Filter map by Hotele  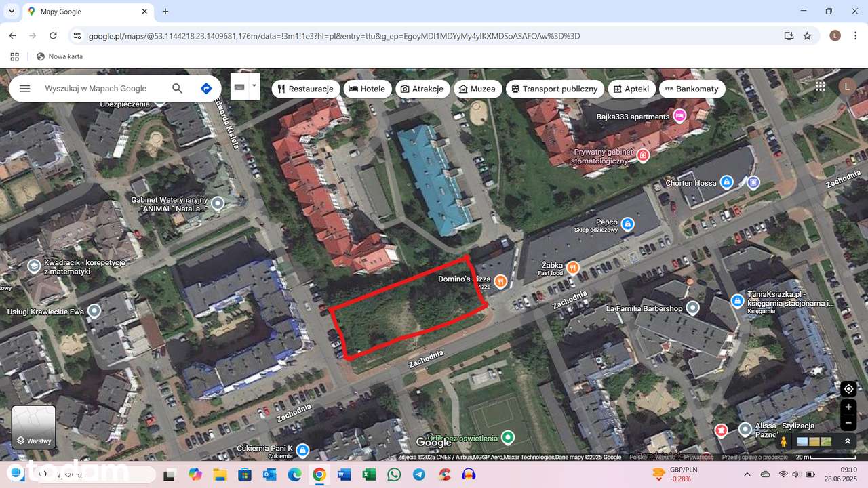367,89
